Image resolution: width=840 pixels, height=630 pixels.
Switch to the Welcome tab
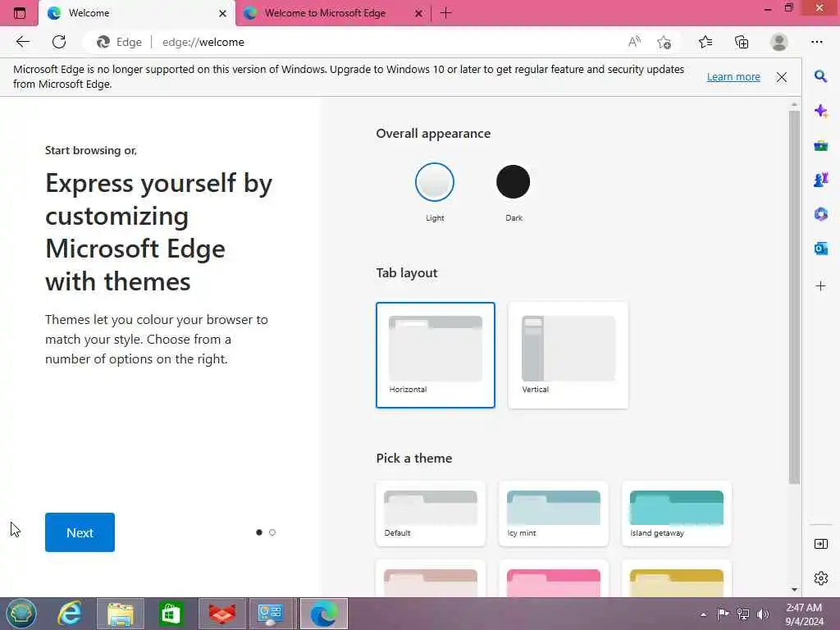(x=137, y=13)
